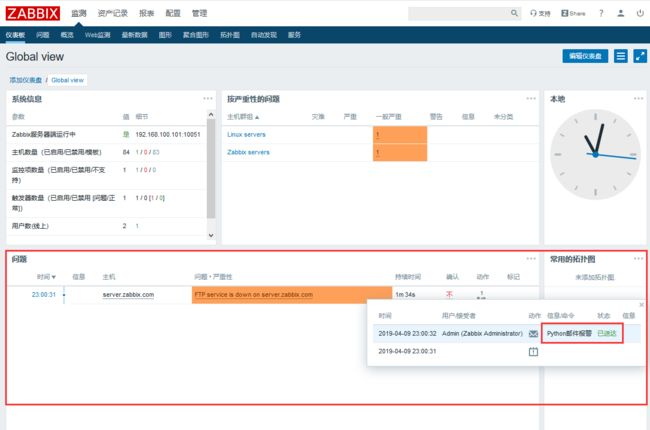The width and height of the screenshot is (650, 430).
Task: Click the actions count icon in problem row
Action: (481, 295)
